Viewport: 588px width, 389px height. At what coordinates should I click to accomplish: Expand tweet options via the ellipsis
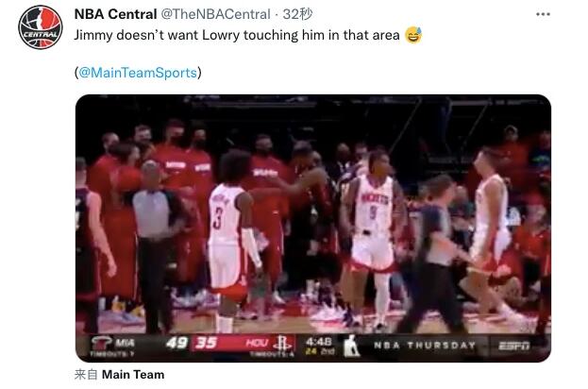543,14
